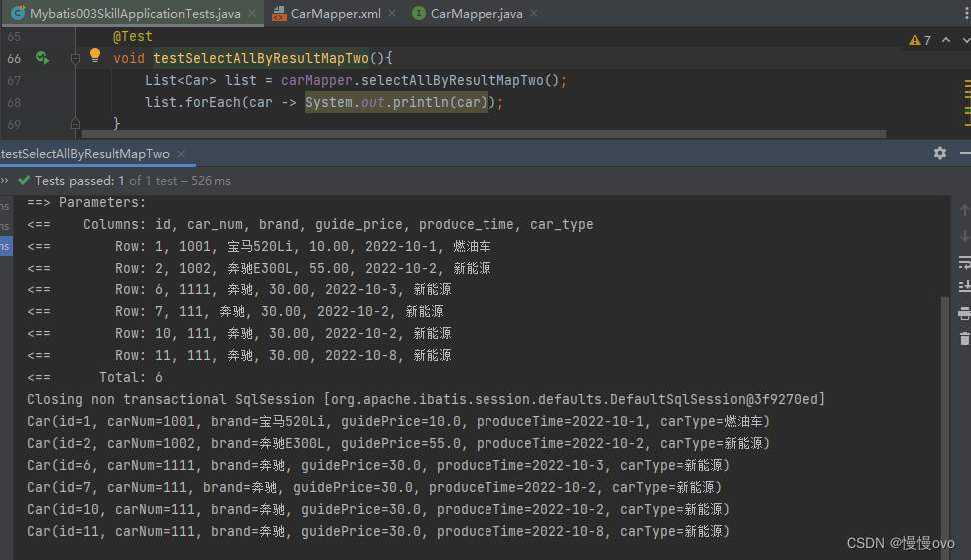Hide the Run tool window
This screenshot has width=971, height=560.
[x=965, y=153]
